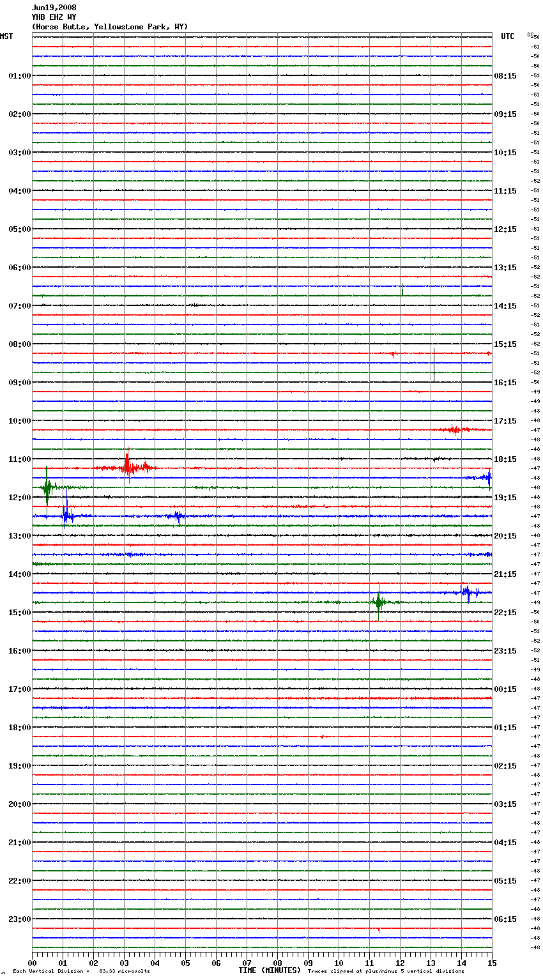The image size is (543, 980).
Task: Select the 13:00 MST hour label
Action: (20, 536)
